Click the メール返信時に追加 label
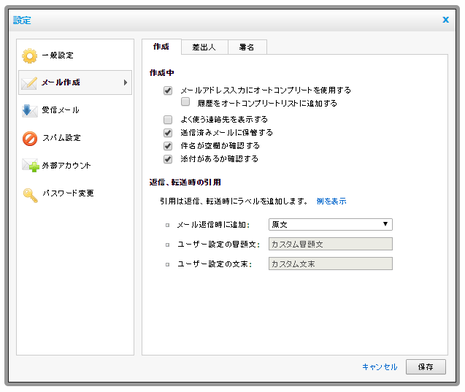The height and width of the screenshot is (392, 465). [x=213, y=225]
